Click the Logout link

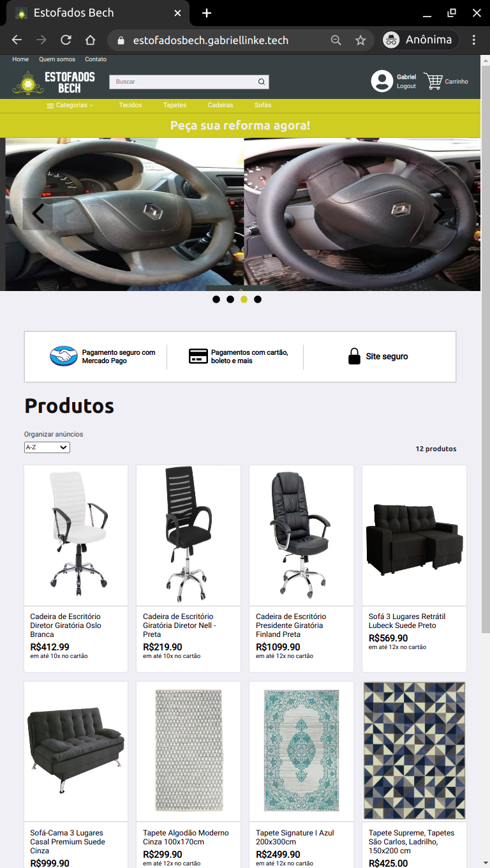[x=406, y=86]
